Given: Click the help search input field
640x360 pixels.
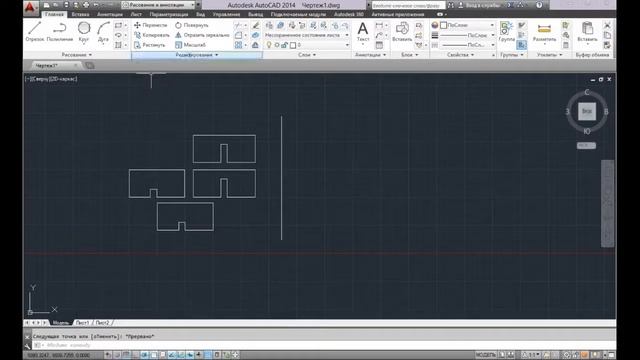Looking at the screenshot, I should pos(408,5).
